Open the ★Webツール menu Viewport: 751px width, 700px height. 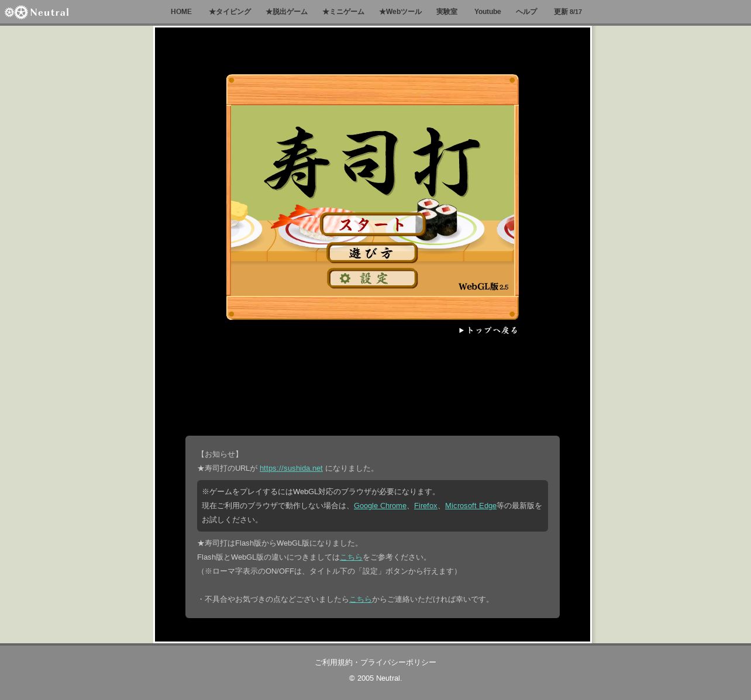(x=399, y=12)
